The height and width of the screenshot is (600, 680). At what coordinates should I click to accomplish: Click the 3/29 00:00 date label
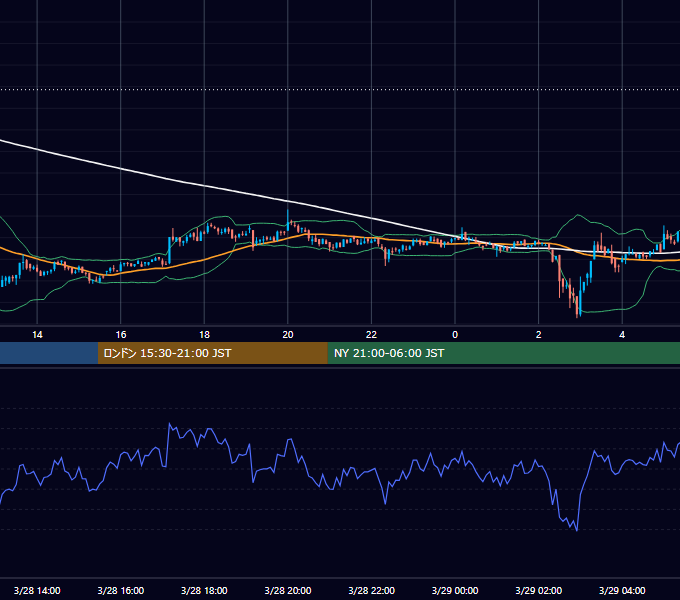point(455,590)
